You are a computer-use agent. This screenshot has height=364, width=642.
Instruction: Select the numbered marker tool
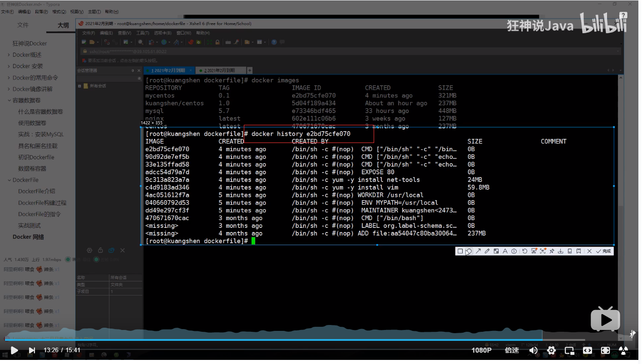coord(514,251)
